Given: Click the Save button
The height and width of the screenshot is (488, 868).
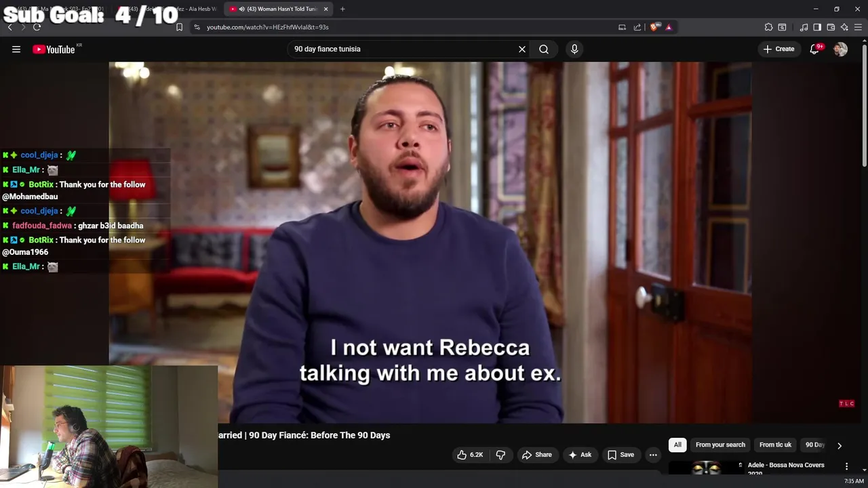Looking at the screenshot, I should (x=620, y=455).
